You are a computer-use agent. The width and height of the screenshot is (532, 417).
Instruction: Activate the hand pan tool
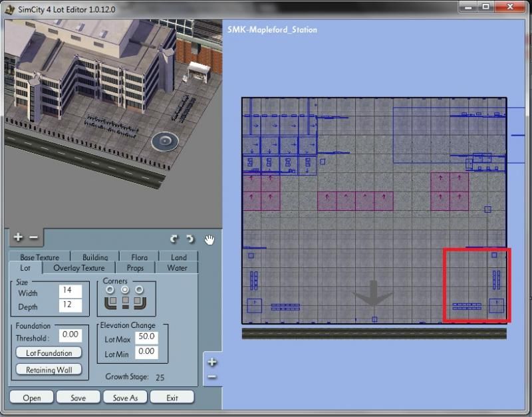tap(209, 239)
